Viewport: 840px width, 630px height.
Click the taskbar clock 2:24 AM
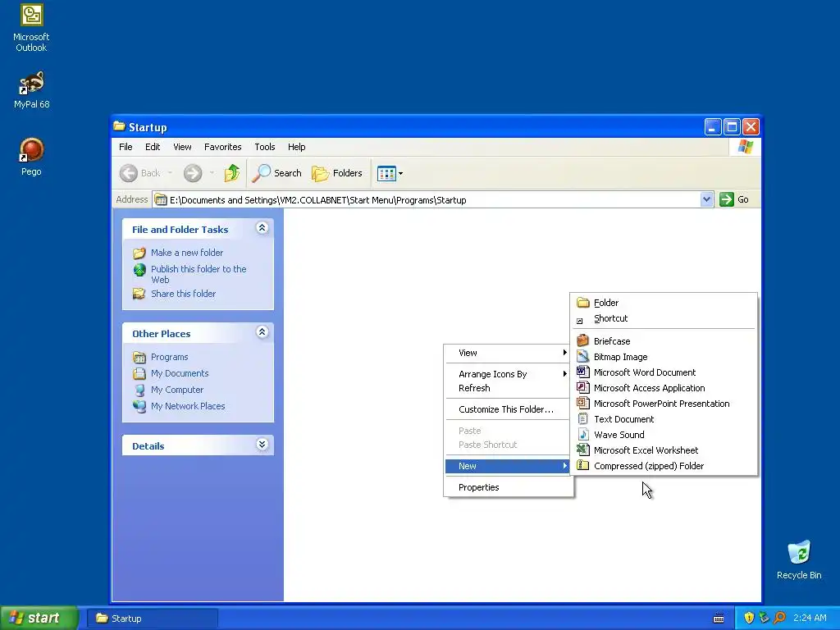pos(810,618)
